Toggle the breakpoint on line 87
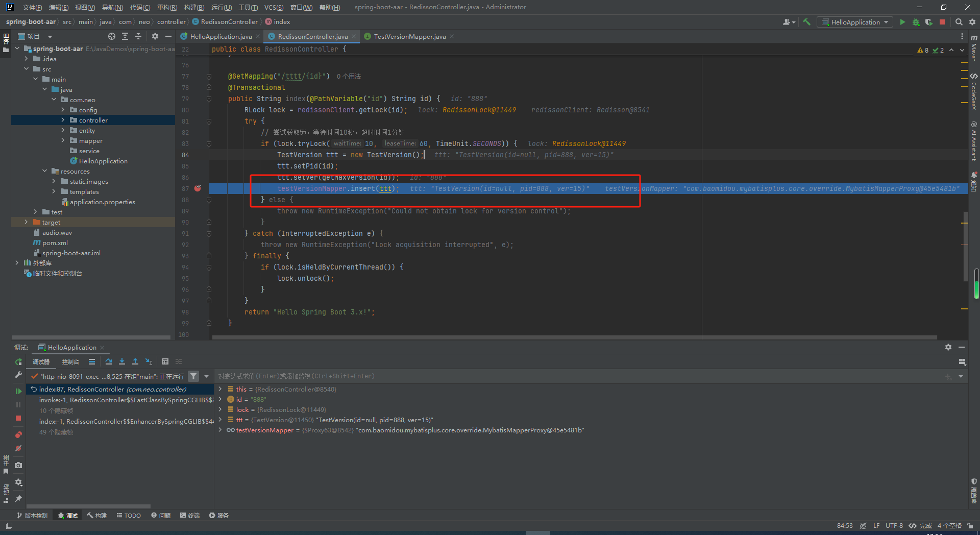 pos(198,188)
